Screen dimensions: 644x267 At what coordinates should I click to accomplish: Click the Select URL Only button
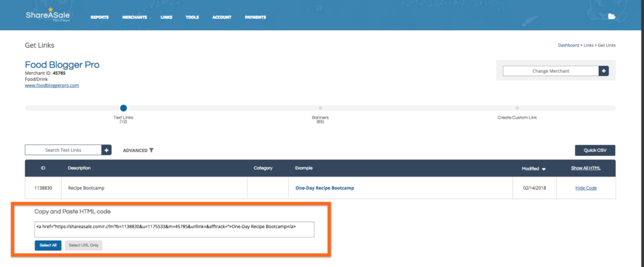[x=84, y=245]
